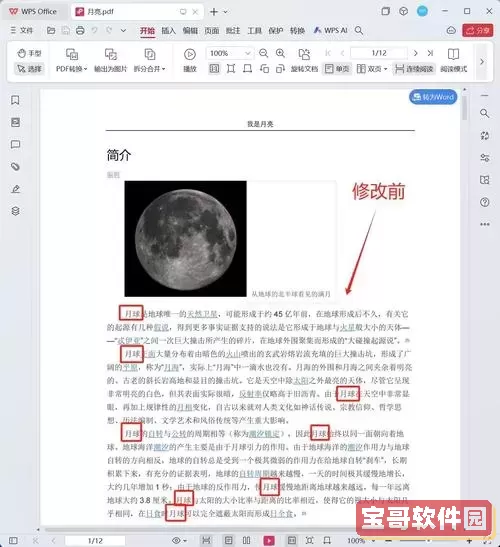Click the red 分享 share button
Viewport: 500px width, 547px height.
[478, 30]
